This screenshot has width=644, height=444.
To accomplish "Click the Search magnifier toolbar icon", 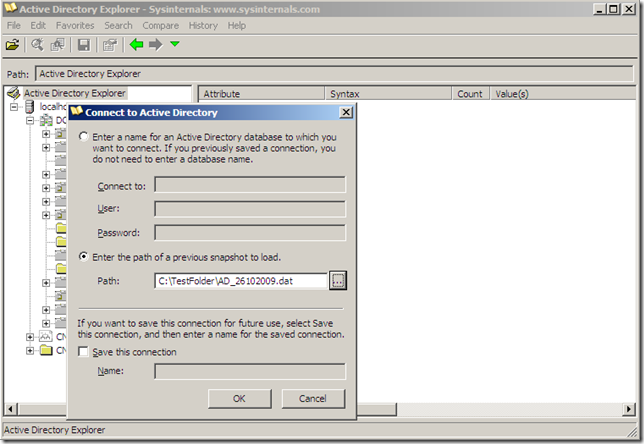I will (37, 44).
